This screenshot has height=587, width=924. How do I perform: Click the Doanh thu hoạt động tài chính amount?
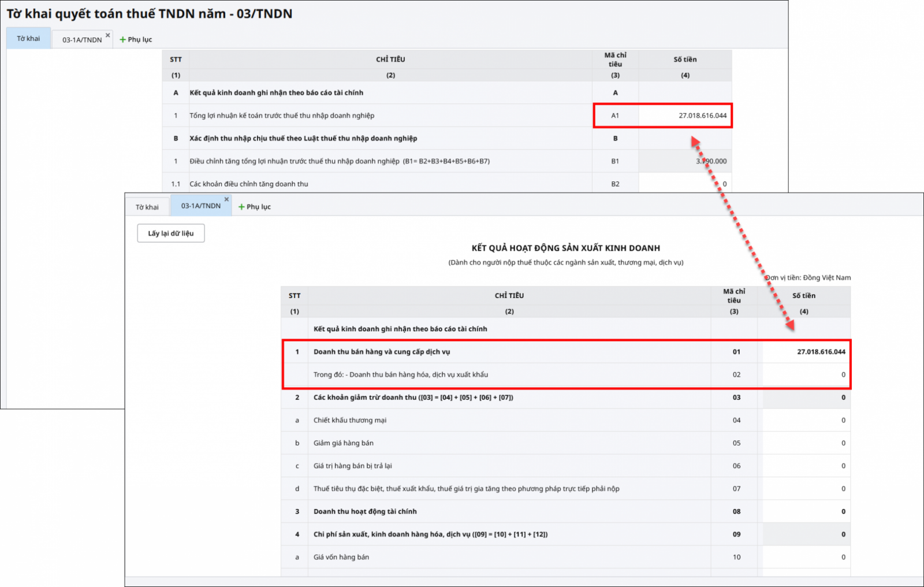pyautogui.click(x=806, y=511)
